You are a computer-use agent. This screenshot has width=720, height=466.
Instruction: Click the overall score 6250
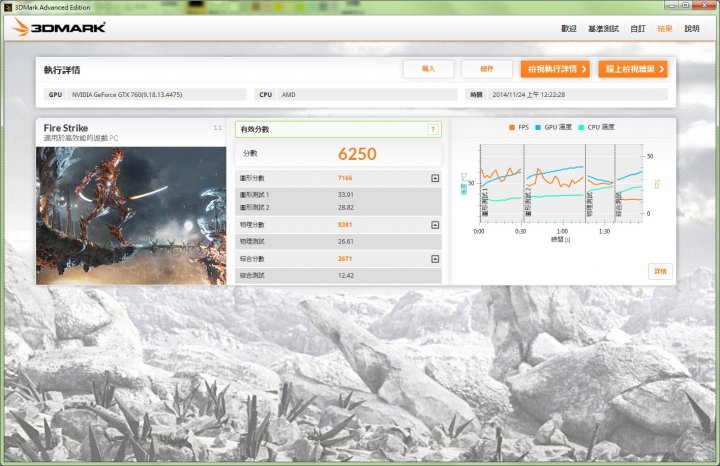357,154
